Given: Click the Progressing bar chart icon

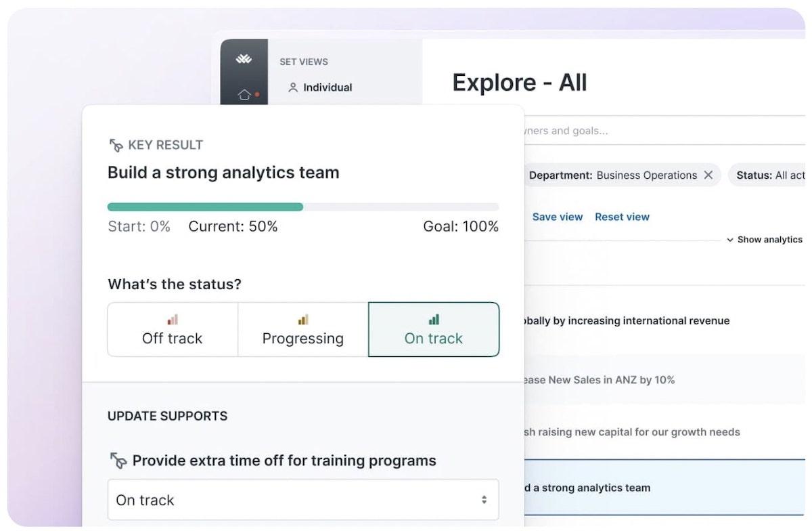Looking at the screenshot, I should [303, 320].
